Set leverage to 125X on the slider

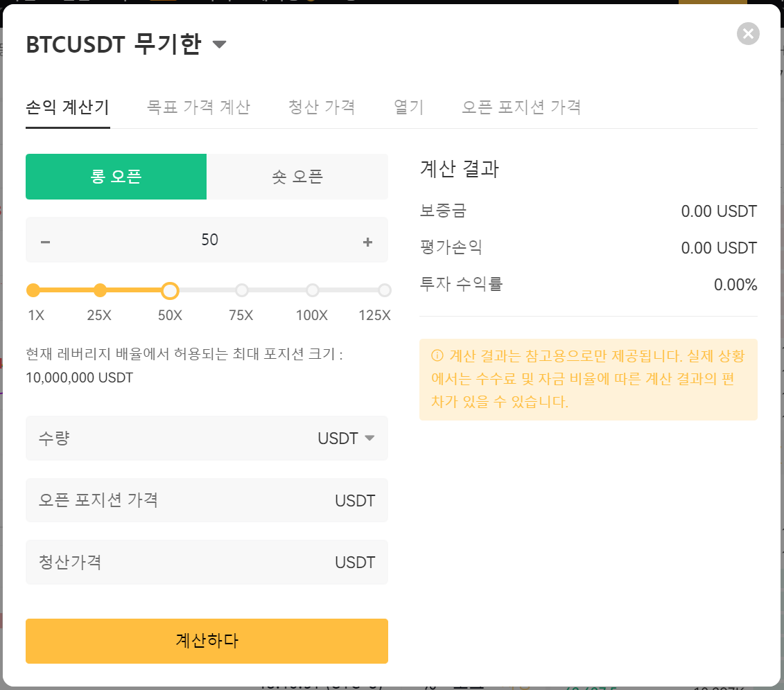click(x=384, y=290)
